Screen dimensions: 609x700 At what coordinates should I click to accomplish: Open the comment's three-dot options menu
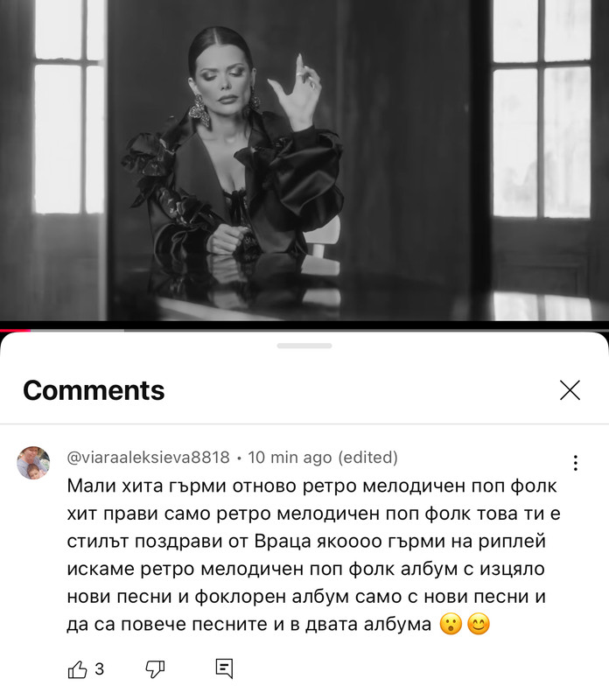point(576,463)
